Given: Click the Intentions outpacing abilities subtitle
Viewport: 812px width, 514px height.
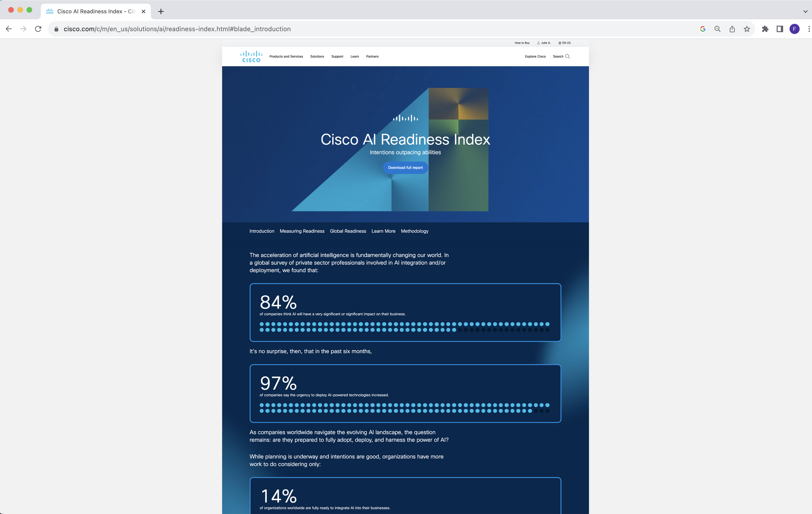Looking at the screenshot, I should [x=405, y=152].
